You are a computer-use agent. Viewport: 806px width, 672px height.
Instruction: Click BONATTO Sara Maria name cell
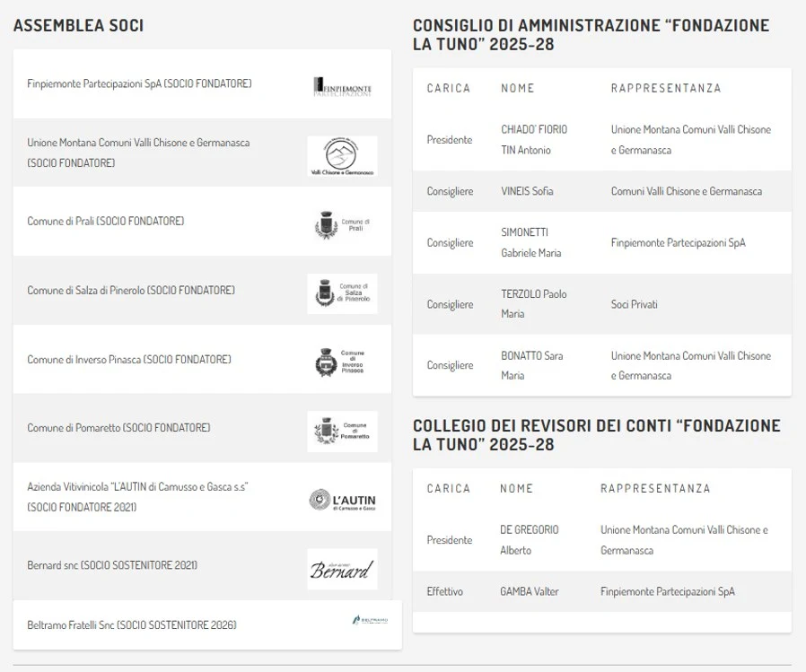pyautogui.click(x=532, y=365)
